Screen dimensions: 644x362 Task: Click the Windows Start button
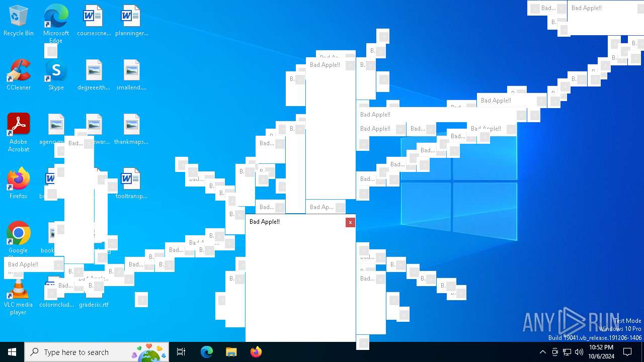12,352
